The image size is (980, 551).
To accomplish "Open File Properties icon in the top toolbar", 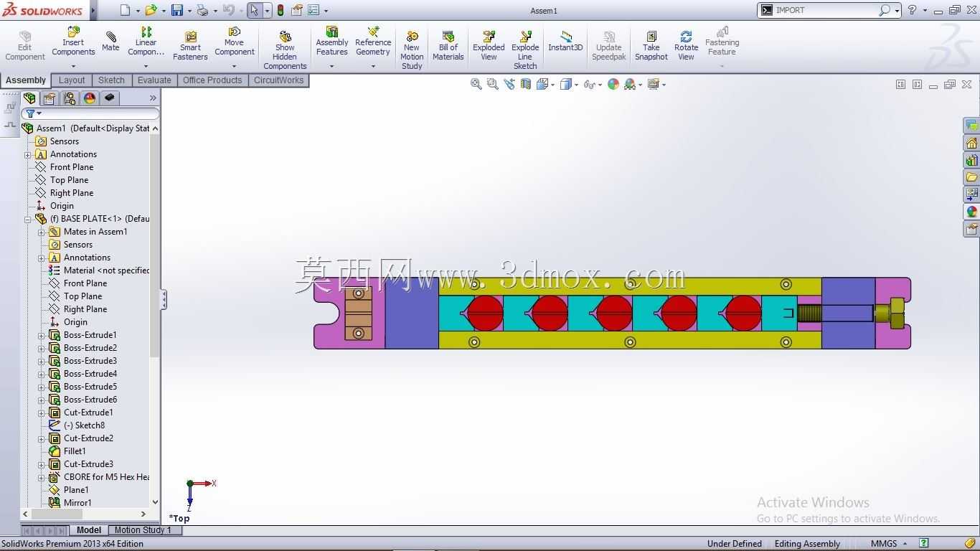I will (x=296, y=10).
